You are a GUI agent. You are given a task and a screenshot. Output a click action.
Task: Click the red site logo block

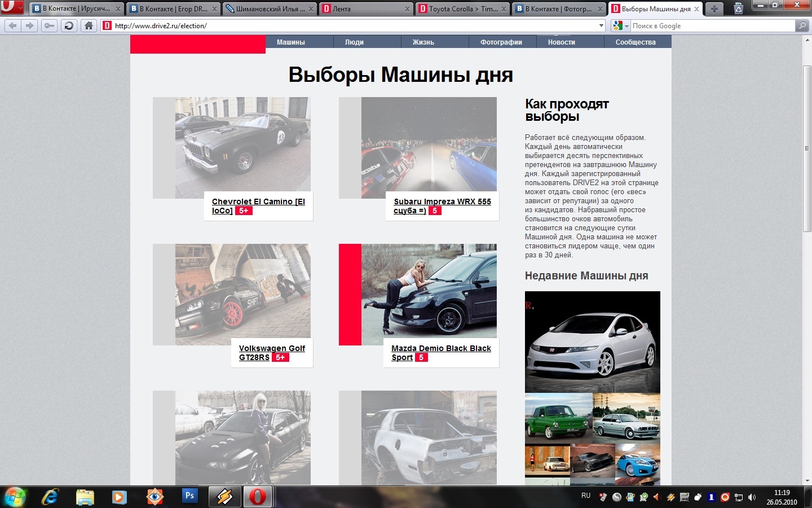click(198, 45)
